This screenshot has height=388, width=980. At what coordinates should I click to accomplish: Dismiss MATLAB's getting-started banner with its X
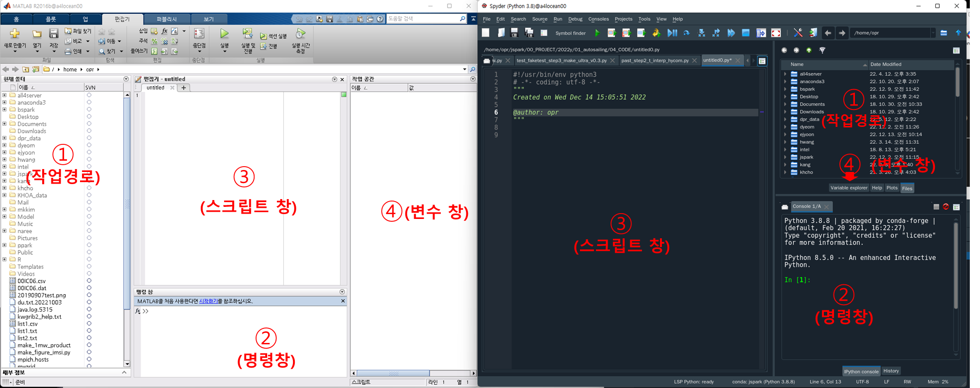click(343, 301)
